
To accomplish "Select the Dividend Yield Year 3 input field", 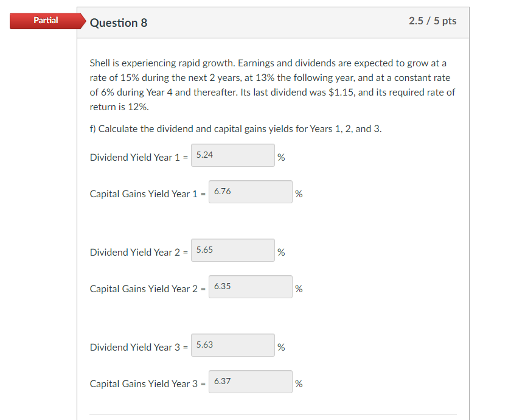I will click(232, 345).
